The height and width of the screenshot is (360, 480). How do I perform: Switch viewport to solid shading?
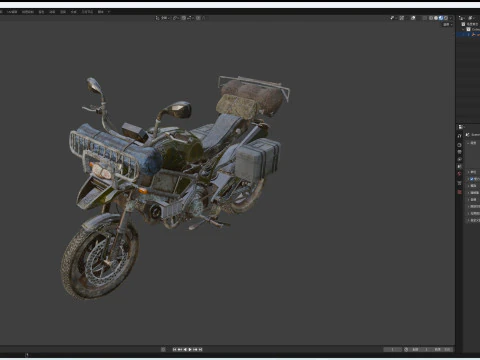[436, 18]
